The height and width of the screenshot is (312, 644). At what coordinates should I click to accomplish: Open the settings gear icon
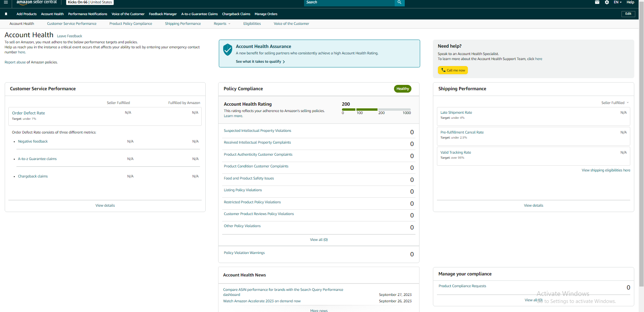(x=607, y=2)
